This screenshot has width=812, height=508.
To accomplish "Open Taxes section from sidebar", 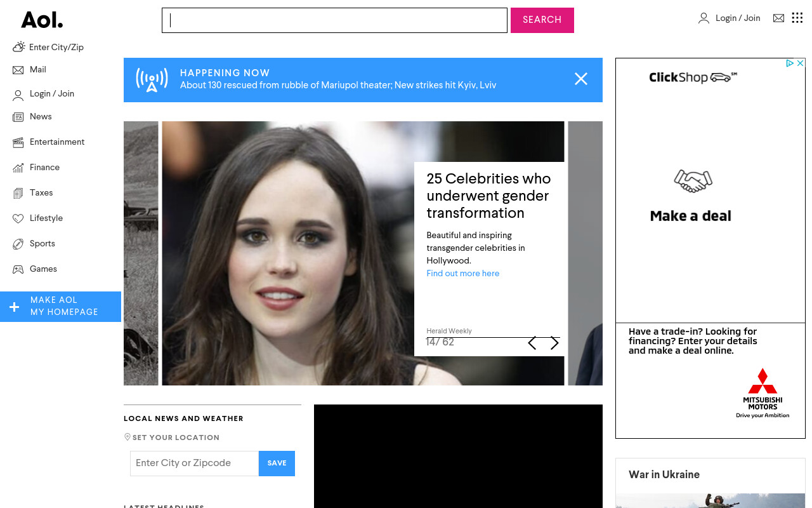I will (x=41, y=193).
